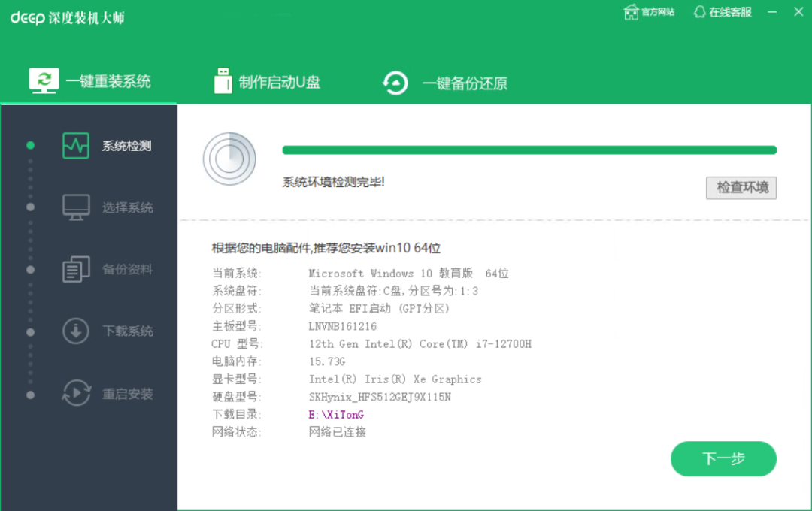Click the 15.73G memory value
The image size is (812, 511).
point(327,361)
